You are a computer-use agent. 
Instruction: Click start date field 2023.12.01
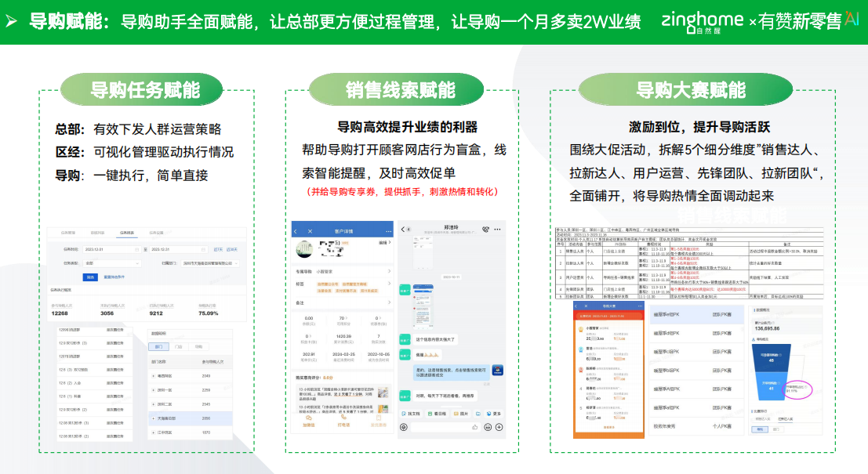[x=111, y=249]
